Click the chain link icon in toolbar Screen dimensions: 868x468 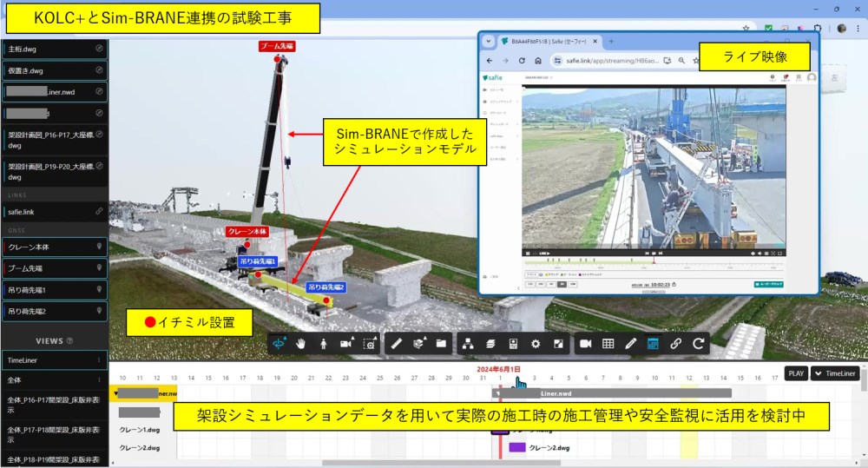click(x=676, y=344)
